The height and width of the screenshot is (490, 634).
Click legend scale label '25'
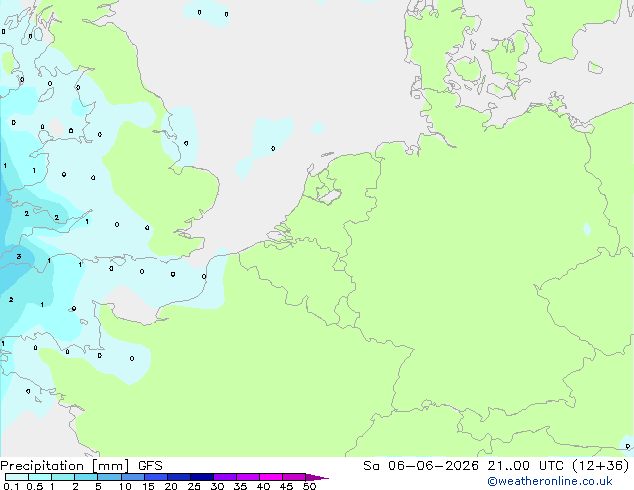click(194, 486)
